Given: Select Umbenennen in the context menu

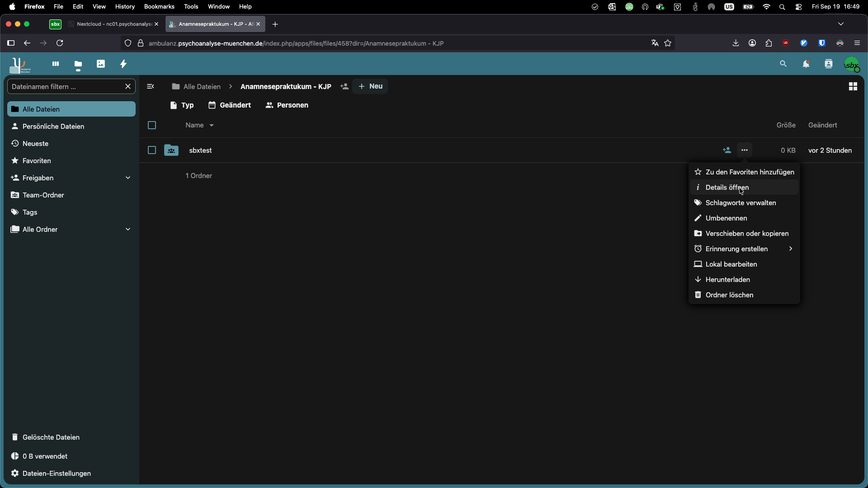Looking at the screenshot, I should click(726, 218).
